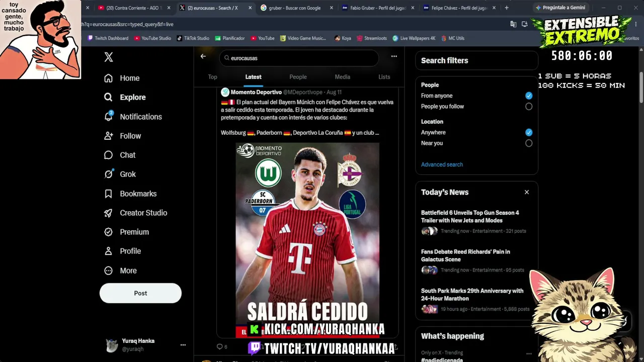Close the 'eurocausas - Search / X' tab
The height and width of the screenshot is (362, 644).
250,8
